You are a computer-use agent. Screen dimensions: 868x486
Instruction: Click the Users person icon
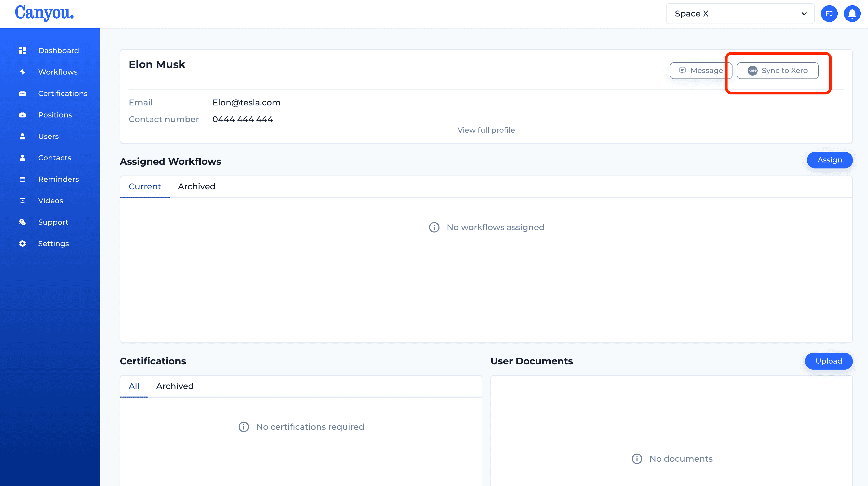[22, 136]
